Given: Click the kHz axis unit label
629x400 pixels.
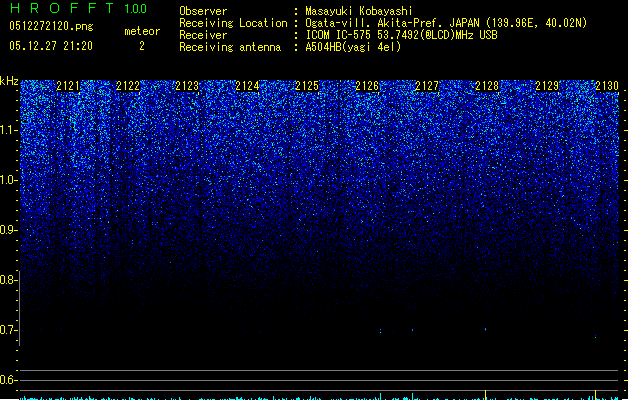Looking at the screenshot, I should tap(9, 81).
